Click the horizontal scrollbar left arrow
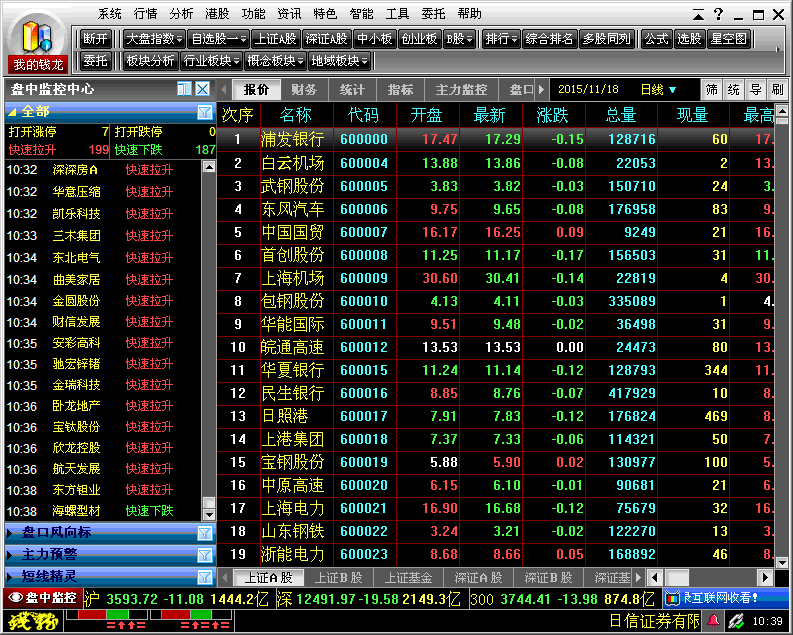The height and width of the screenshot is (635, 793). coord(655,577)
